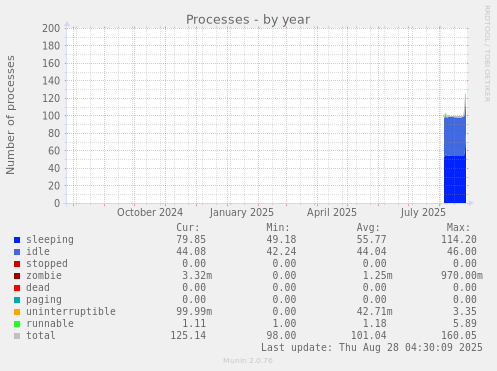Click the 'October 2024' x-axis label
Viewport: 497px width, 371px height.
(150, 213)
